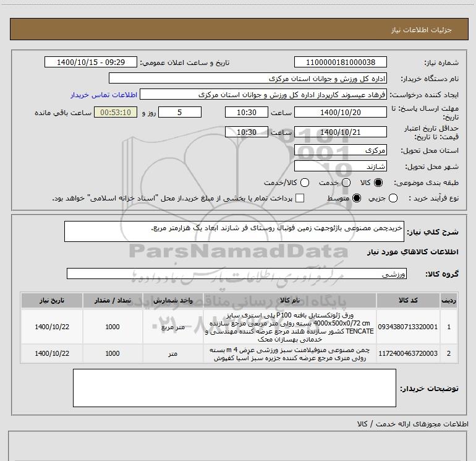This screenshot has width=476, height=461.
Task: Choose the متوسط purchase process option
Action: [x=357, y=198]
